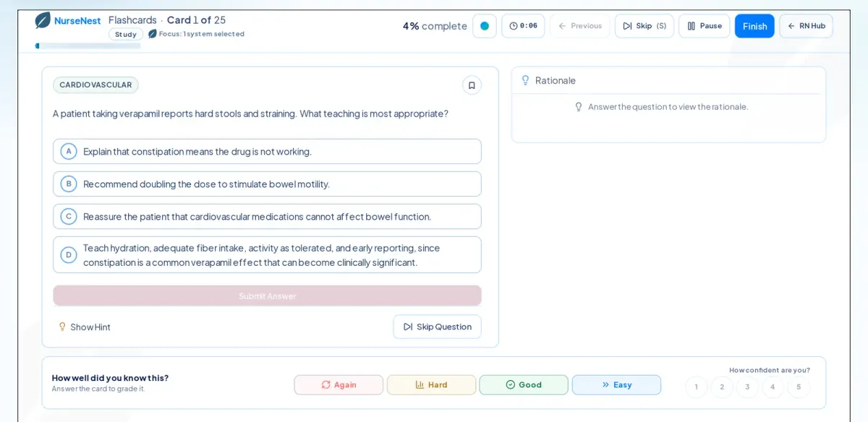Image resolution: width=868 pixels, height=422 pixels.
Task: Grade the card as Hard
Action: click(x=431, y=385)
